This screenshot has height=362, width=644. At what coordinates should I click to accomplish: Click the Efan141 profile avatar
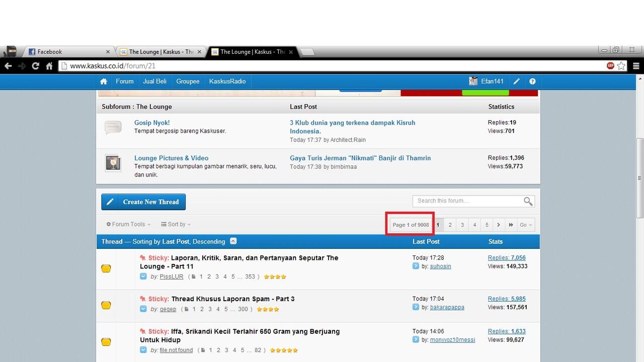coord(473,81)
